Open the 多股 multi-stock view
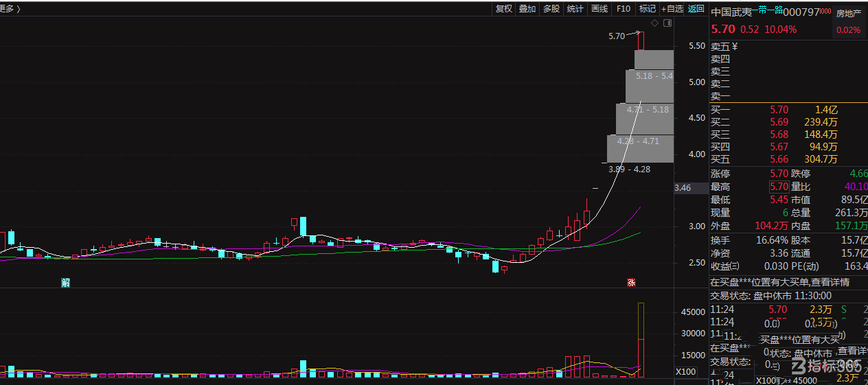Screen dimensions: 868x385 click(x=551, y=9)
